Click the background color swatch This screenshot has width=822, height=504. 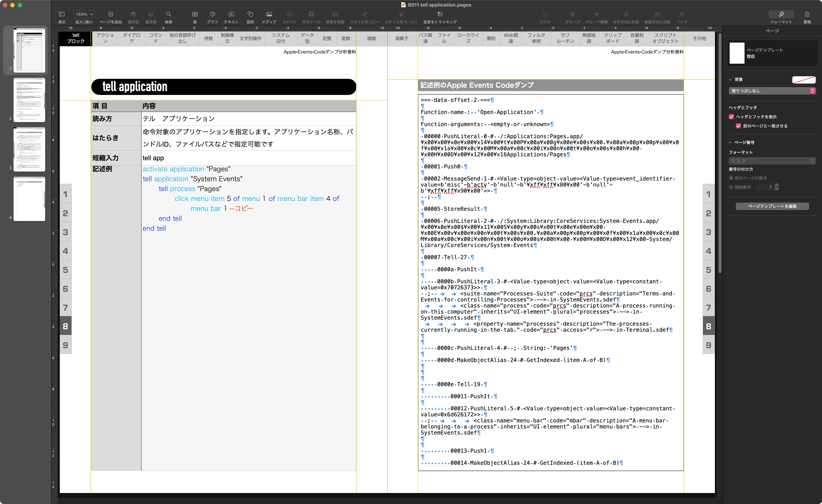(804, 80)
